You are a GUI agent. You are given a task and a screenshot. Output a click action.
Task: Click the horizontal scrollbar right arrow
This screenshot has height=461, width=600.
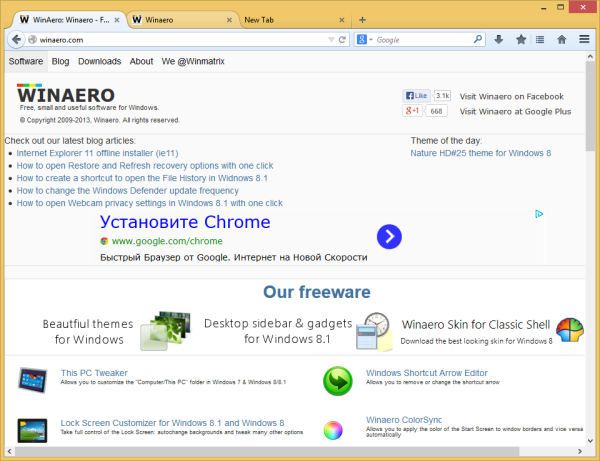(580, 451)
